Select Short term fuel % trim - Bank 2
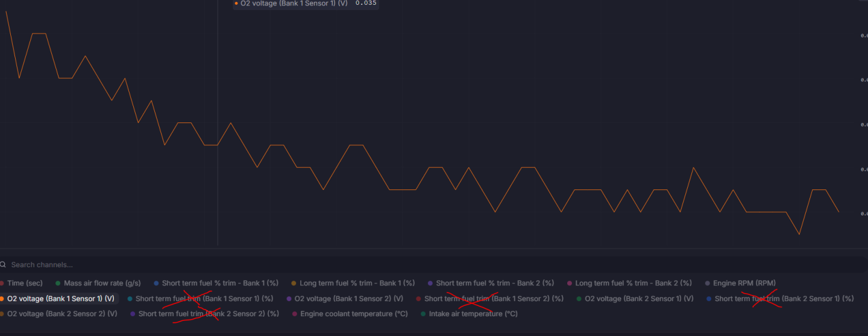The width and height of the screenshot is (868, 336). pyautogui.click(x=494, y=283)
